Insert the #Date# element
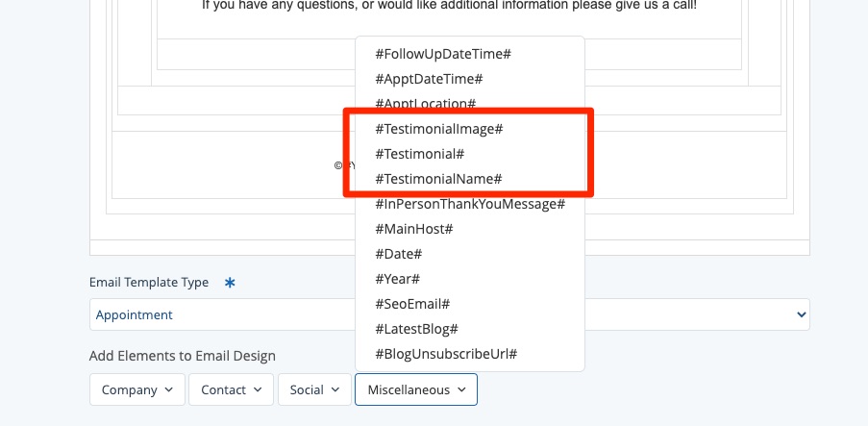 [399, 254]
